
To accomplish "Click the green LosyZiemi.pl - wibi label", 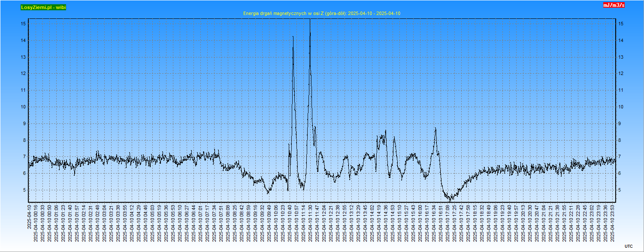I will (x=43, y=7).
